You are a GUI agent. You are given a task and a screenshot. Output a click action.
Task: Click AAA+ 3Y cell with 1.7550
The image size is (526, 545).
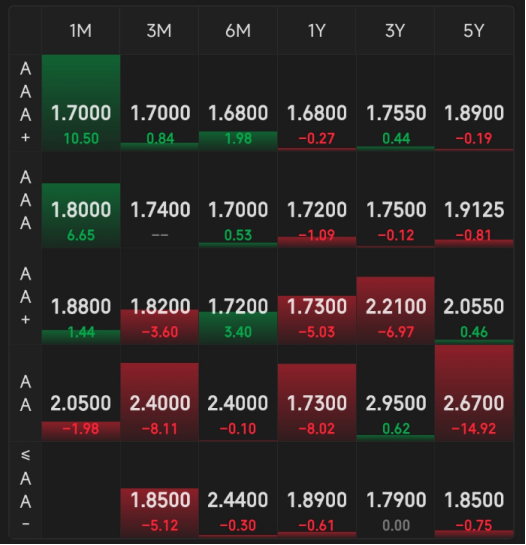point(395,103)
